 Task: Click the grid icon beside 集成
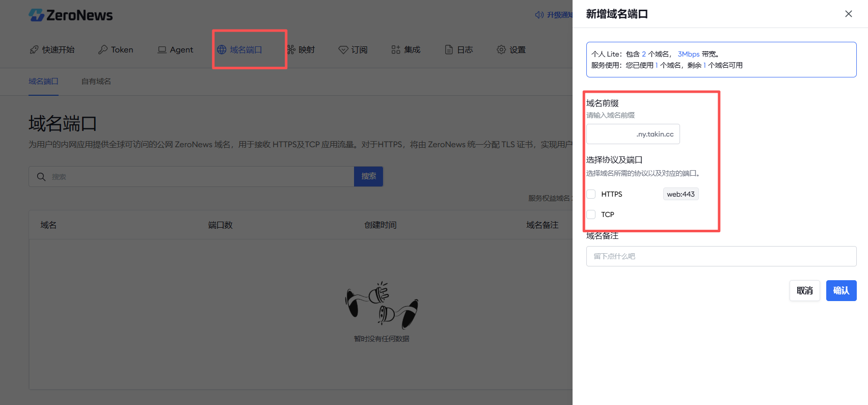tap(396, 49)
